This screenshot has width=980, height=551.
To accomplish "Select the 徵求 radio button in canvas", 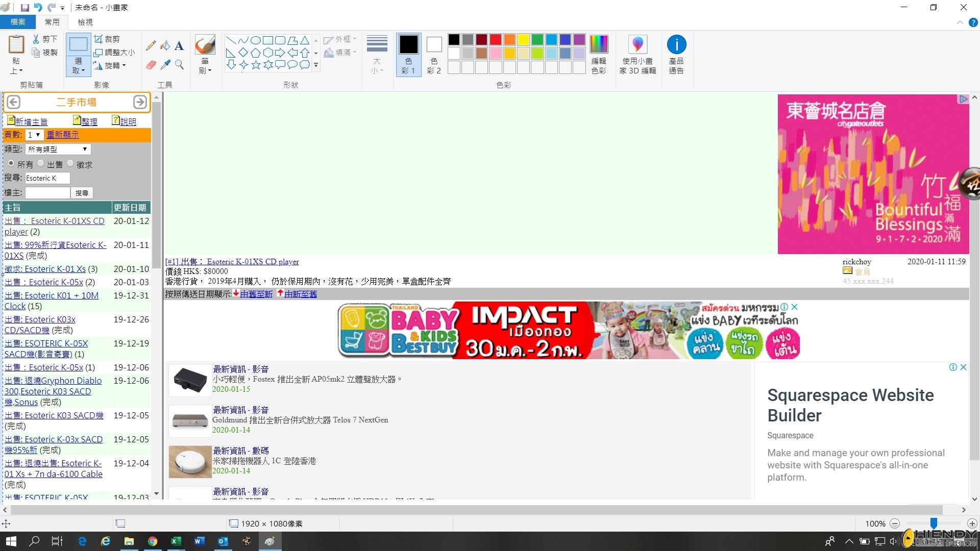I will point(70,164).
